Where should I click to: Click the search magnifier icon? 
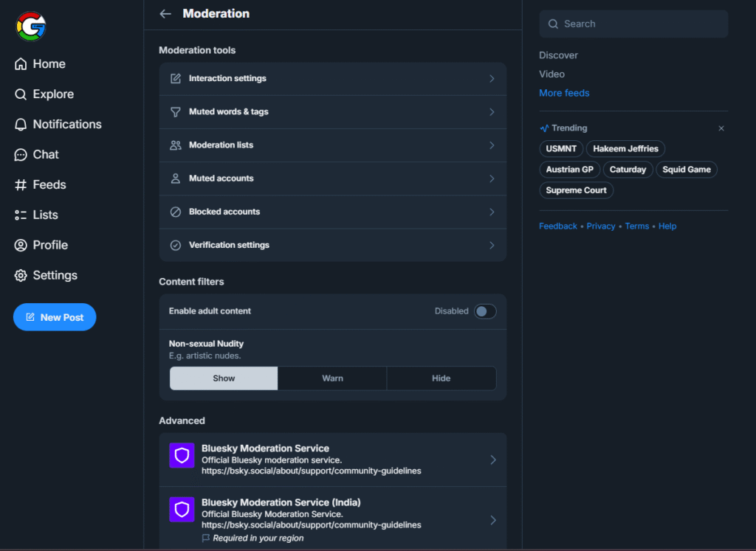coord(553,24)
